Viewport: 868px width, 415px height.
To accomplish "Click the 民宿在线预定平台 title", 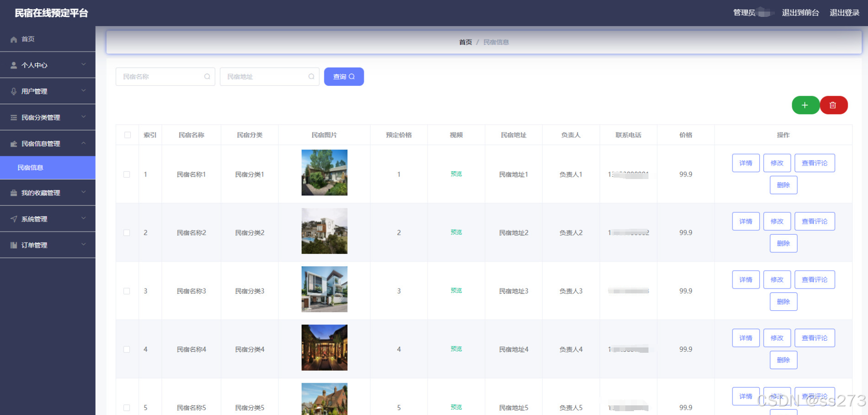I will (x=52, y=13).
